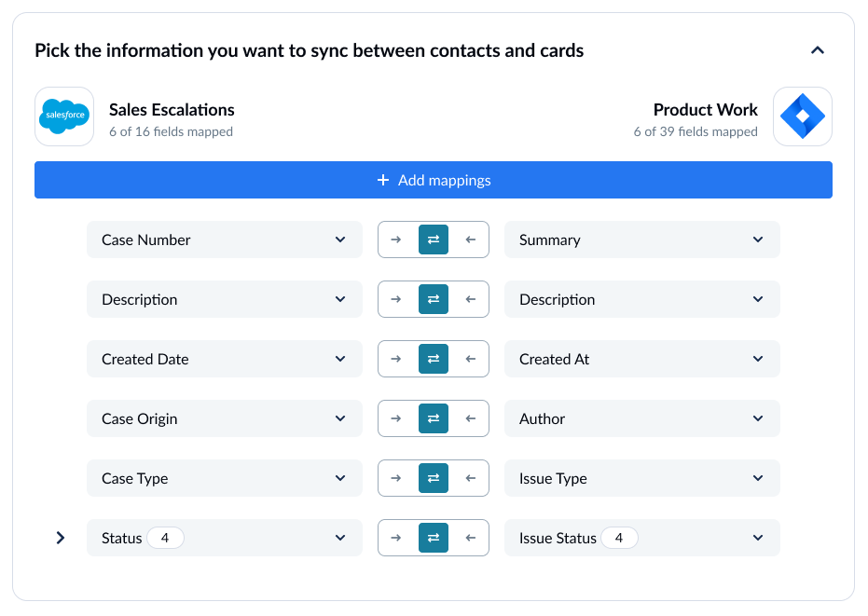Open the right Description field dropdown

pos(642,299)
